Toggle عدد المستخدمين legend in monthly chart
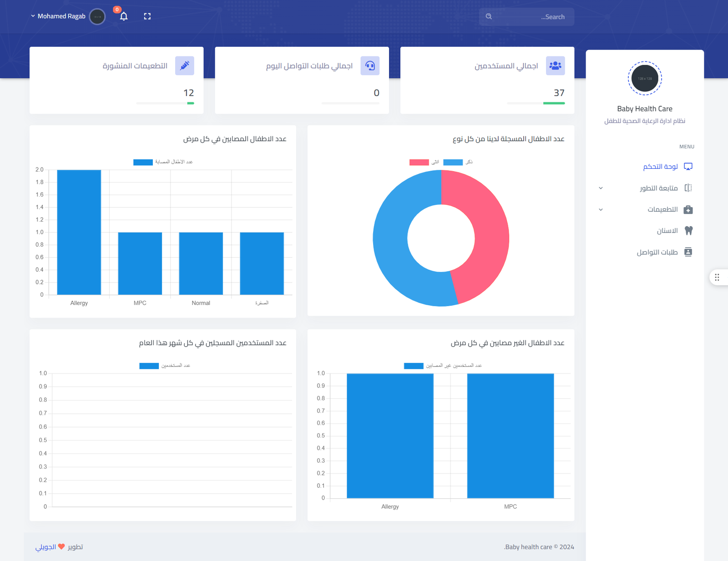Screen dimensions: 728x561 click(x=165, y=366)
